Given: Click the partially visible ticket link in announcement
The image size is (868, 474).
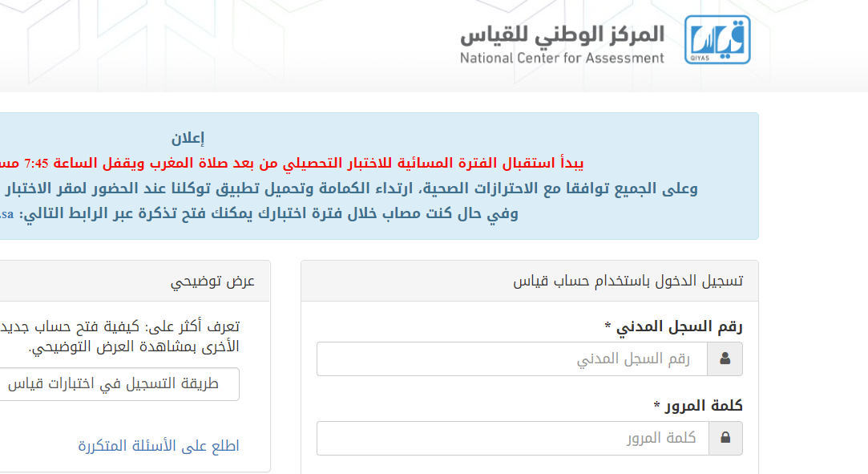Looking at the screenshot, I should [6, 214].
